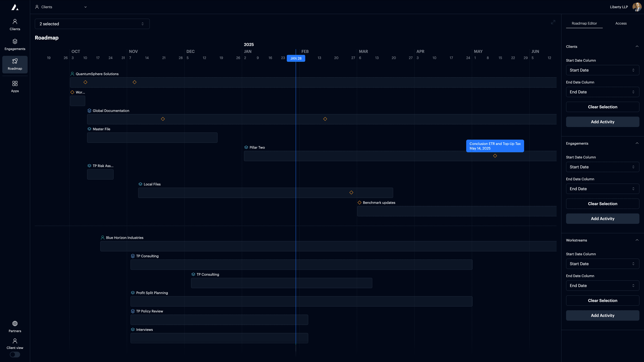Click the workstream icon beside Global Documentation
Screen dimensions: 644x362
(89, 110)
